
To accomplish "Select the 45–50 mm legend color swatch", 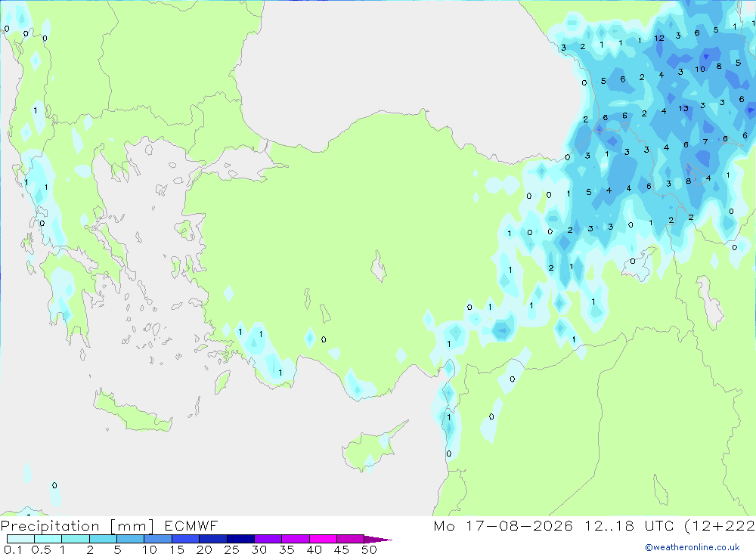I will tap(351, 539).
